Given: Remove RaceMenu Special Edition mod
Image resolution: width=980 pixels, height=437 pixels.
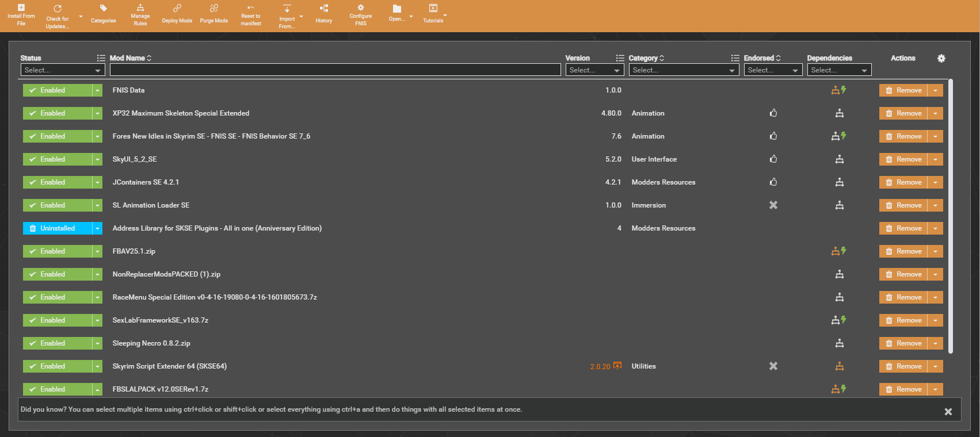Looking at the screenshot, I should click(x=903, y=297).
